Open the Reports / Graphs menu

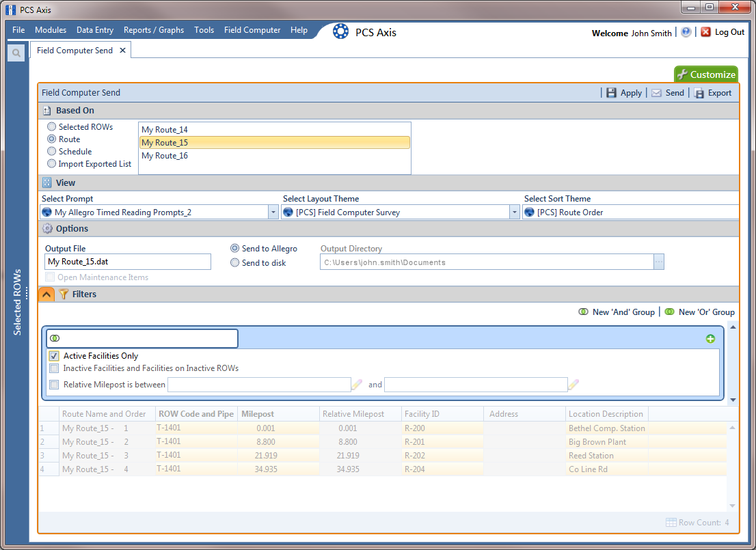(x=154, y=30)
